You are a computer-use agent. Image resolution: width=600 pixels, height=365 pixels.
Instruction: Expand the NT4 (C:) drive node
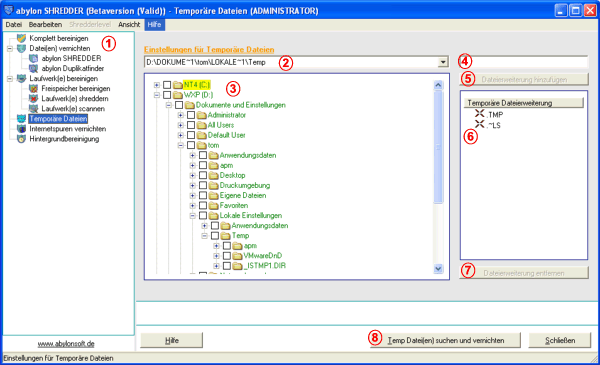(x=157, y=85)
